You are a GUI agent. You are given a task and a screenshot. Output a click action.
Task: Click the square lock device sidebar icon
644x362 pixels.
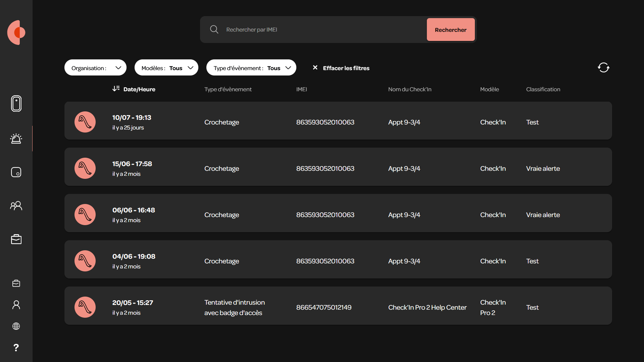click(x=16, y=172)
